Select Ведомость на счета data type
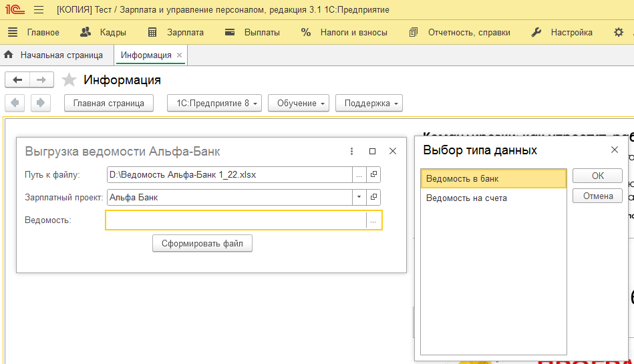The image size is (634, 364). (x=493, y=198)
